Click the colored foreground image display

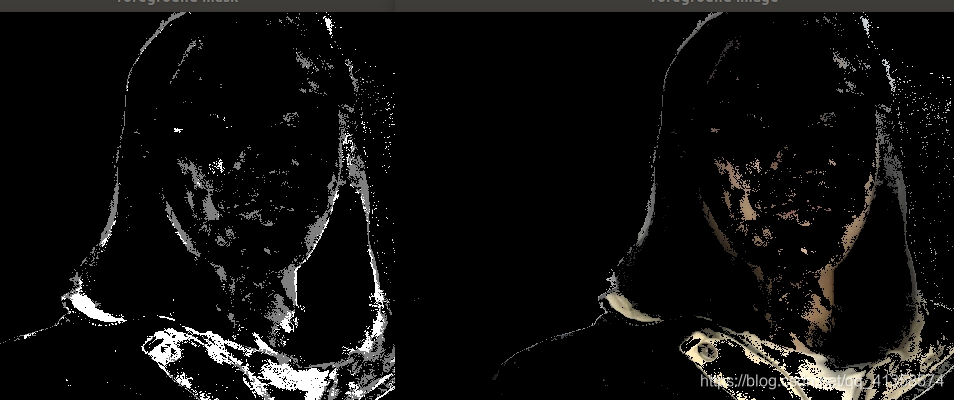(675, 206)
